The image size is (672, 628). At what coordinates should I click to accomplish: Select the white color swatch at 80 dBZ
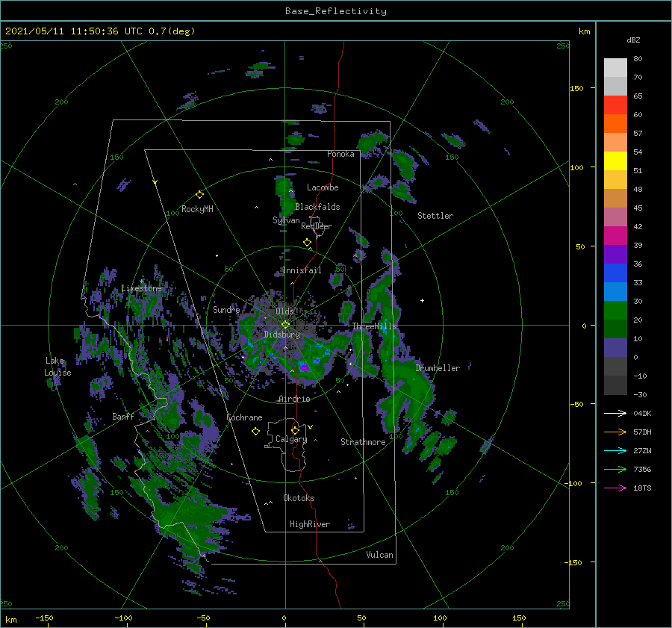(x=615, y=67)
